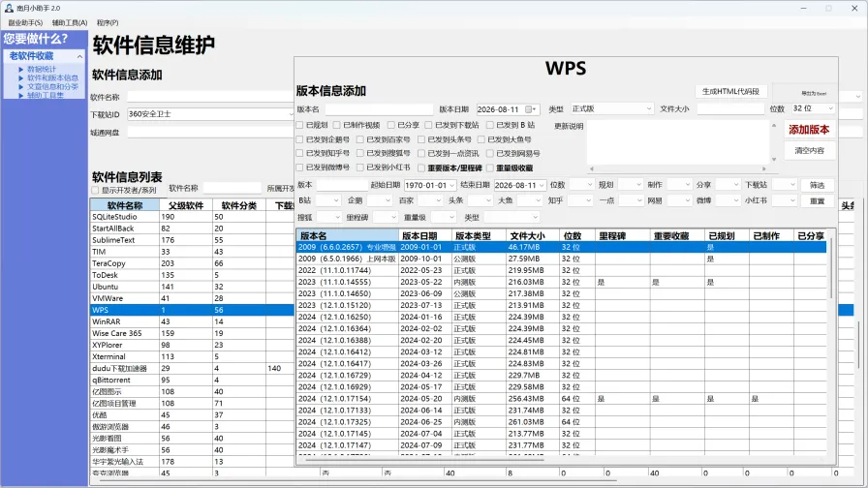Open 数据统计 in sidebar

tap(42, 69)
